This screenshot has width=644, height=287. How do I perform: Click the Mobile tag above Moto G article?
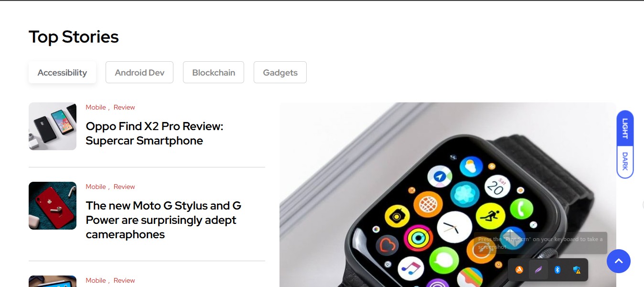click(96, 187)
